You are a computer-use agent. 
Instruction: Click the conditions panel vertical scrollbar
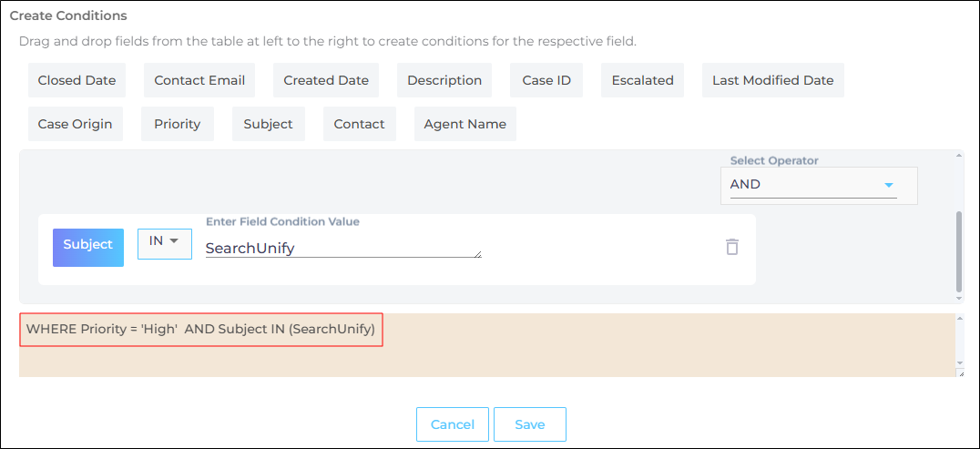pyautogui.click(x=957, y=250)
